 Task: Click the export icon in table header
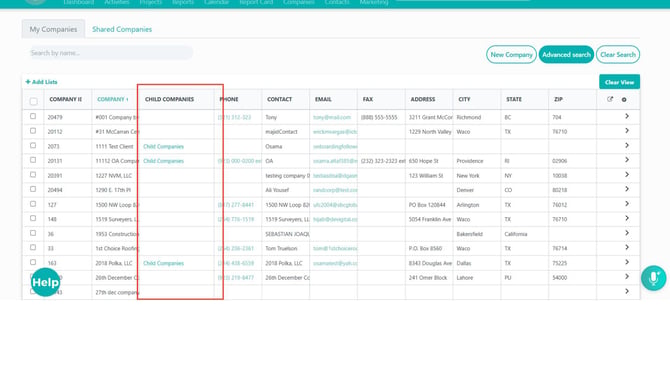pos(610,99)
